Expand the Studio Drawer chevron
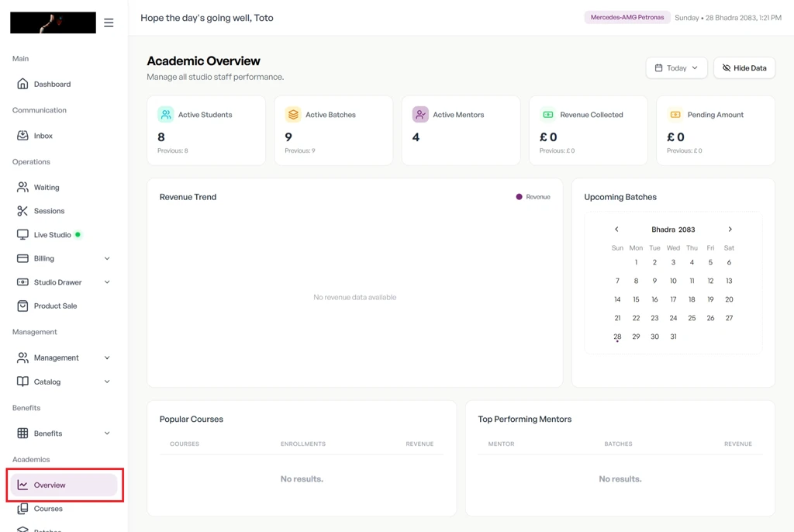 click(x=107, y=282)
